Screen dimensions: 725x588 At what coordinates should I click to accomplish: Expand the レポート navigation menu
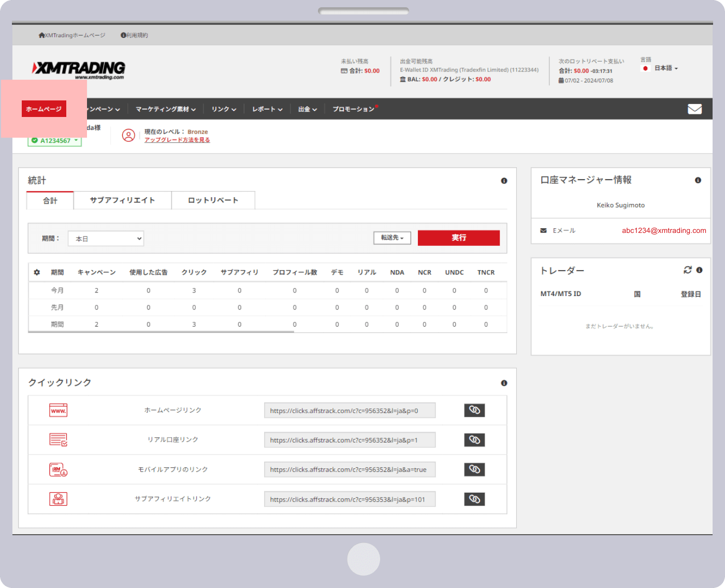[267, 109]
